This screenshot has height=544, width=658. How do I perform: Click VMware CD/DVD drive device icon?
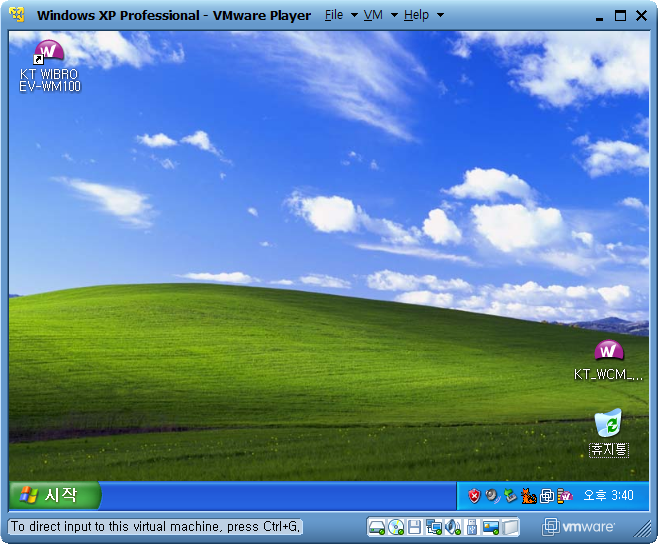tap(396, 527)
